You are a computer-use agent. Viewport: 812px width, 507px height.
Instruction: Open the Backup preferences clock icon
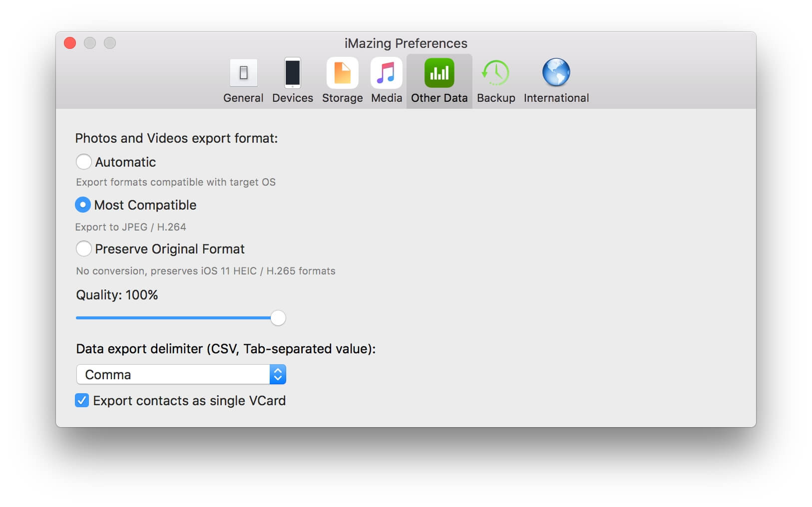pos(495,73)
